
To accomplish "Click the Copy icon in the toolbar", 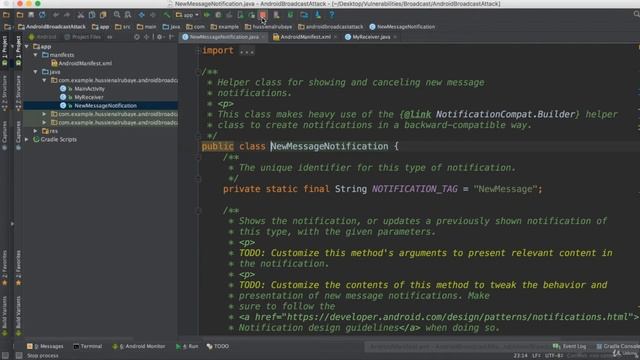I will (x=92, y=15).
